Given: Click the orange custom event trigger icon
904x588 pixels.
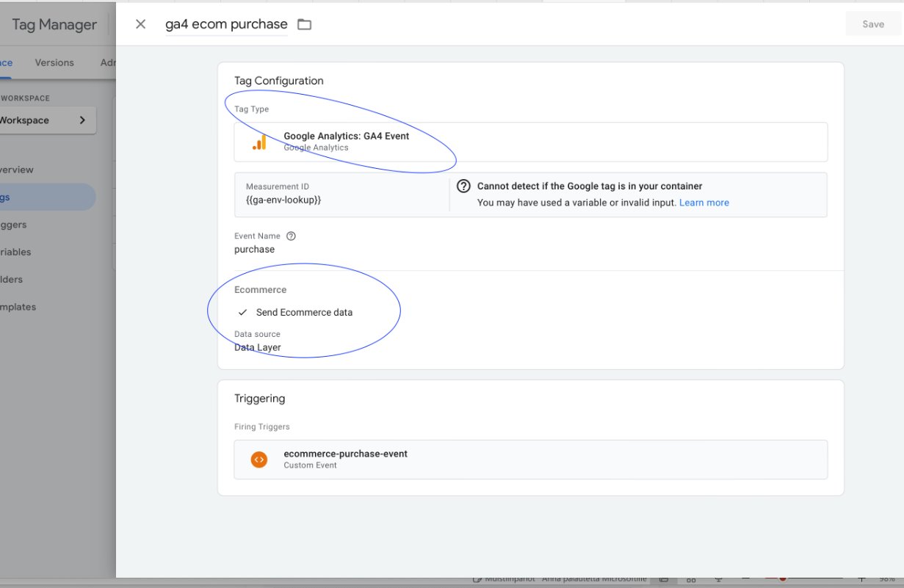Looking at the screenshot, I should (x=258, y=460).
